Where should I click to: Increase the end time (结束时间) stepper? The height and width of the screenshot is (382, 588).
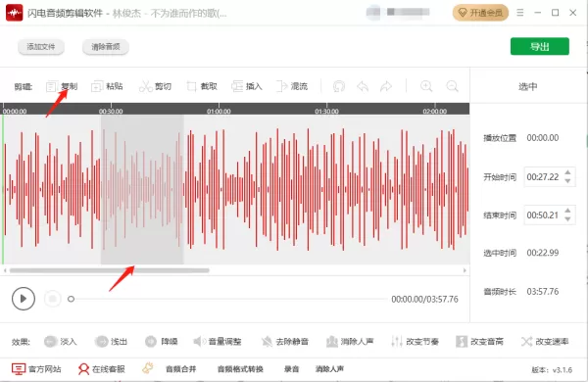coord(567,211)
